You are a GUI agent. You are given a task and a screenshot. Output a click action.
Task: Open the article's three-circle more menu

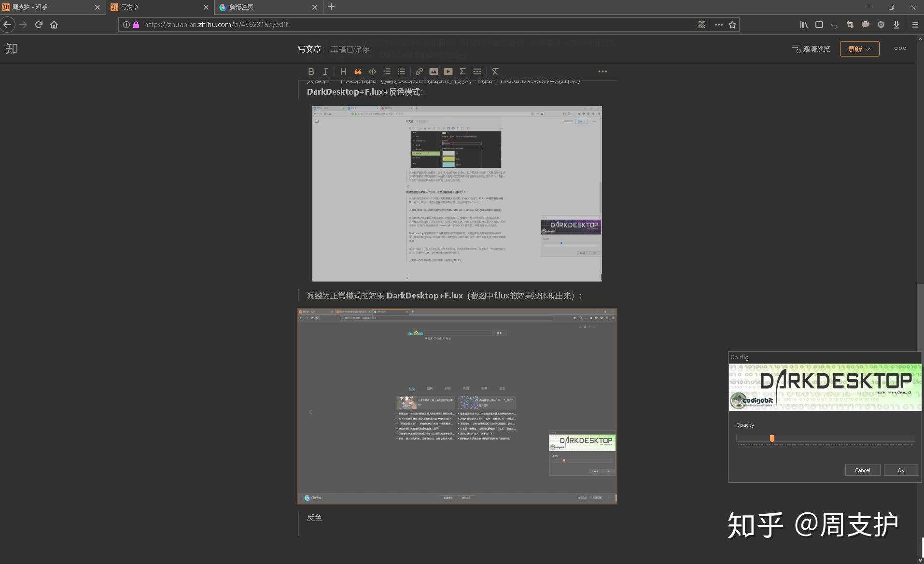(900, 48)
